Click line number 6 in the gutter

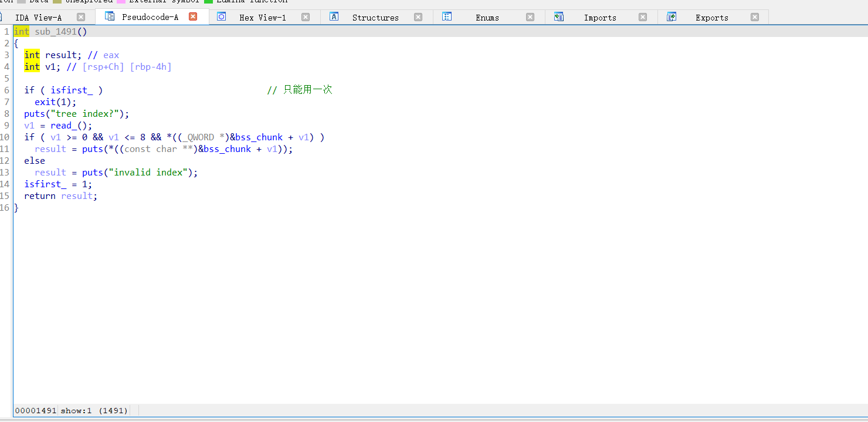(x=6, y=90)
